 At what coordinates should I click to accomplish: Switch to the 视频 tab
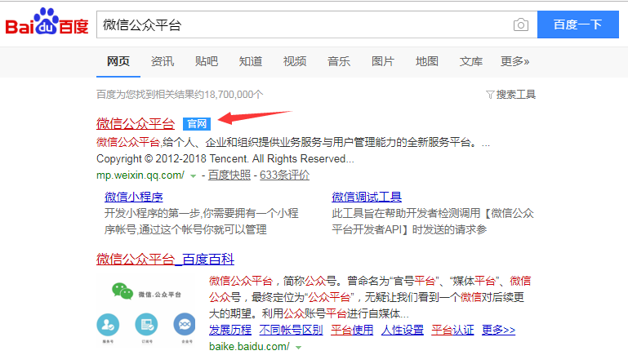click(294, 61)
